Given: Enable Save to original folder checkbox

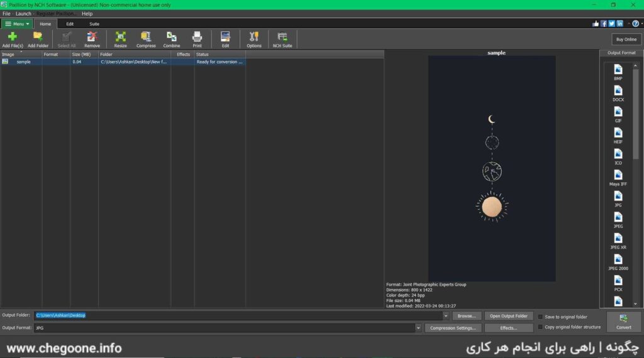Looking at the screenshot, I should [x=540, y=317].
